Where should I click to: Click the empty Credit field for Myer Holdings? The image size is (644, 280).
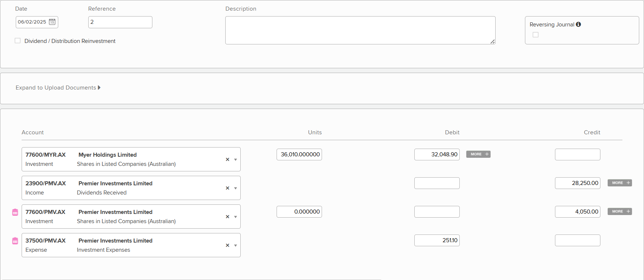click(578, 154)
